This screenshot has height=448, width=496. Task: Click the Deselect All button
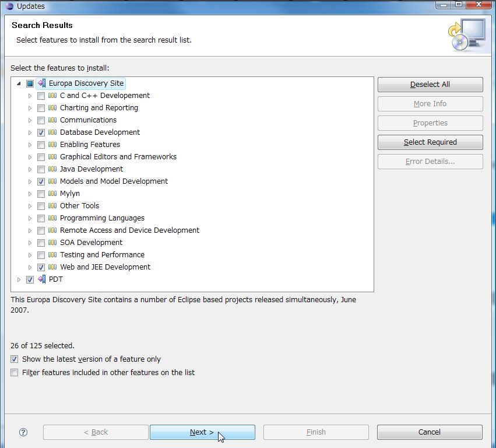pyautogui.click(x=430, y=85)
